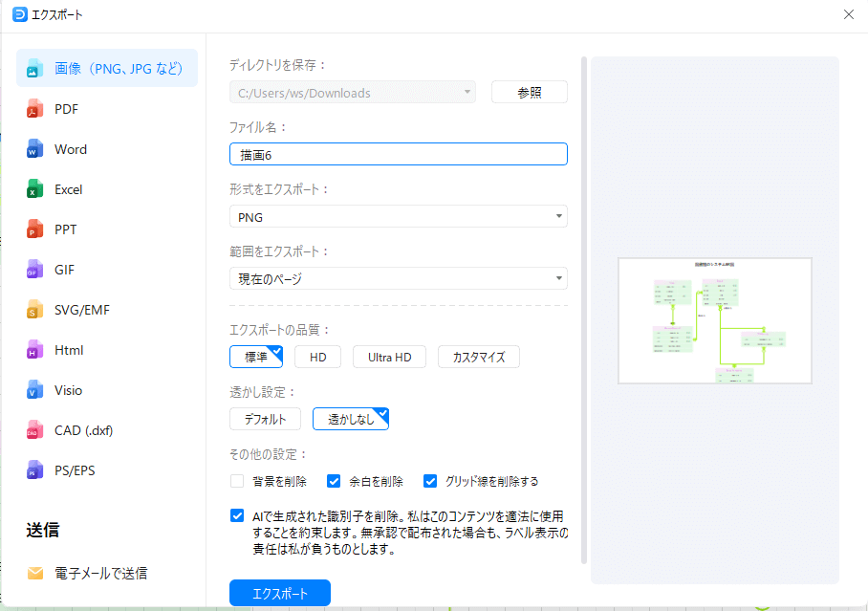Image resolution: width=868 pixels, height=611 pixels.
Task: Toggle the グリッド線を削除する checkbox
Action: click(429, 481)
